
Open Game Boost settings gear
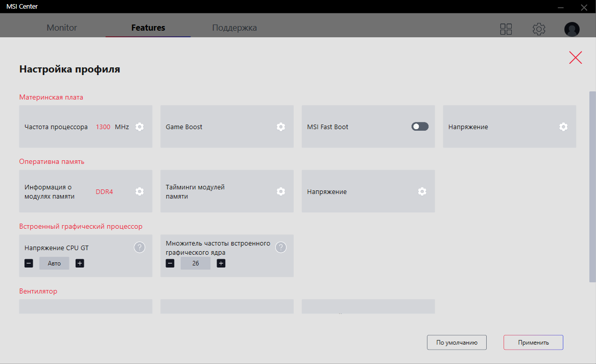tap(280, 127)
